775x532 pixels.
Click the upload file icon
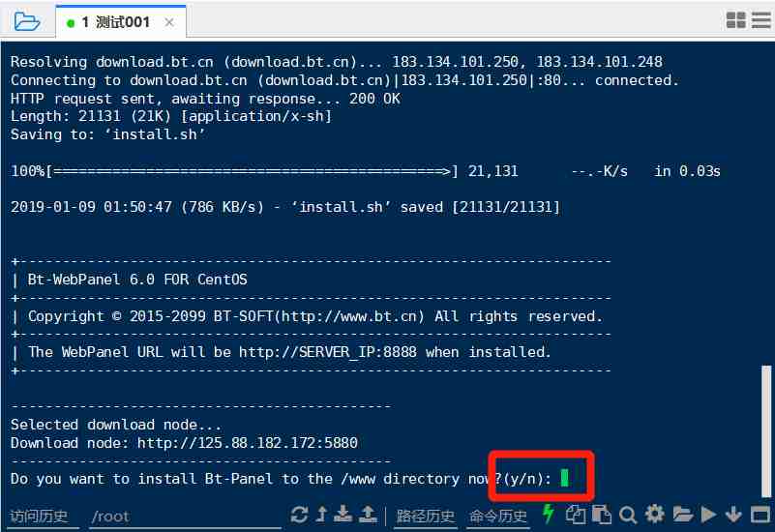coord(368,515)
